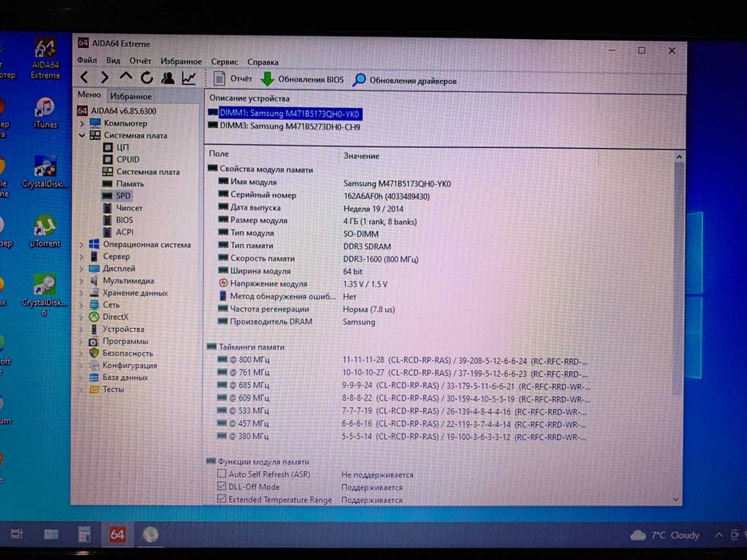Open the weather widget 7°C Cloudy

point(665,535)
